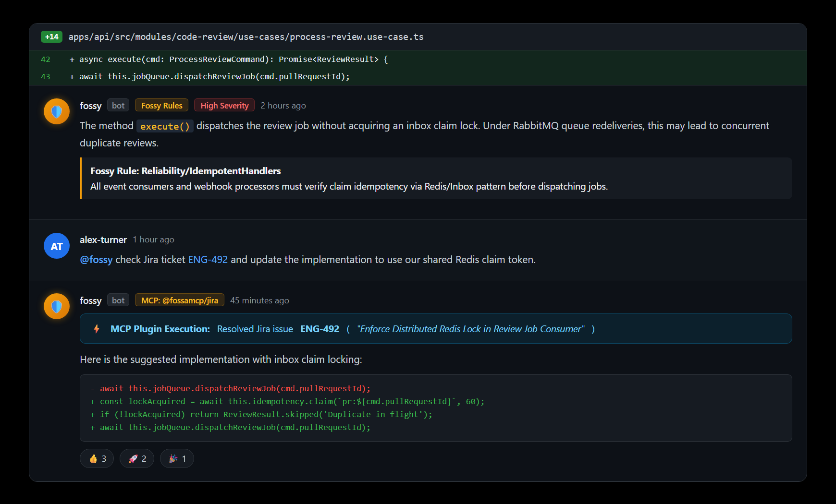Click the inline execute() code snippet
The width and height of the screenshot is (836, 504).
[165, 126]
